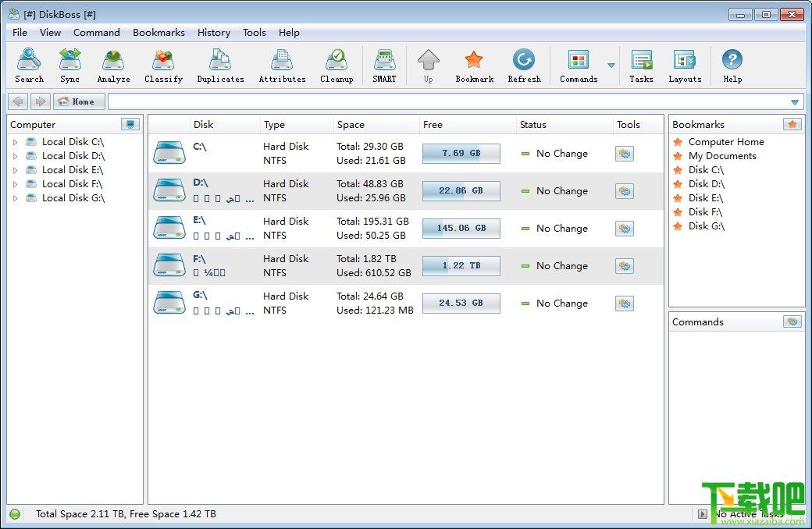
Task: Open the Duplicates finder
Action: pyautogui.click(x=220, y=66)
